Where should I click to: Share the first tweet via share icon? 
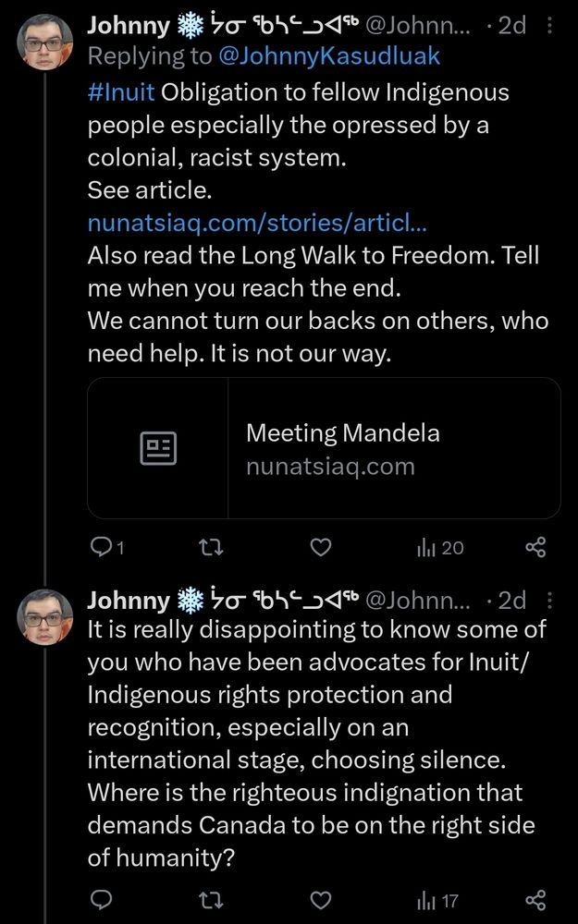point(535,548)
